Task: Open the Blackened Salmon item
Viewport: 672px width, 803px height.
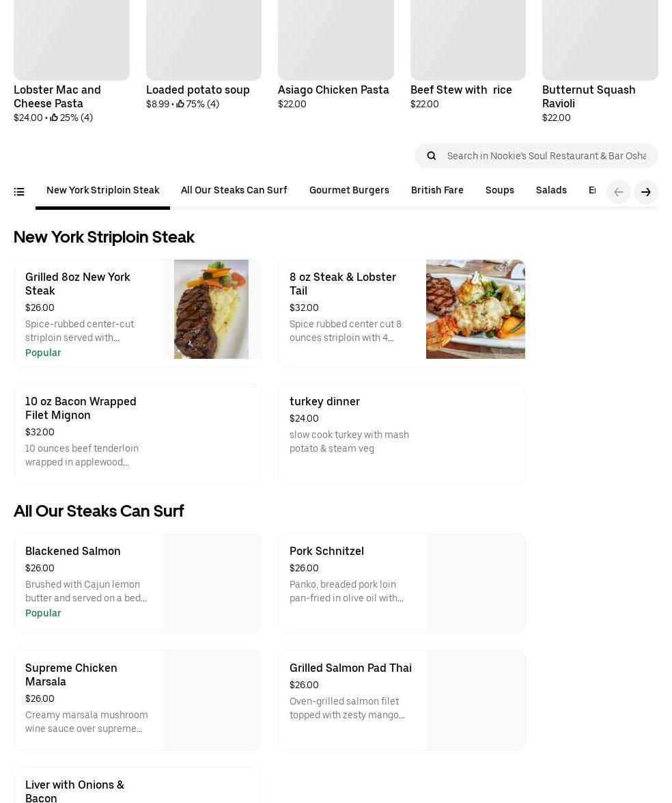Action: (137, 583)
